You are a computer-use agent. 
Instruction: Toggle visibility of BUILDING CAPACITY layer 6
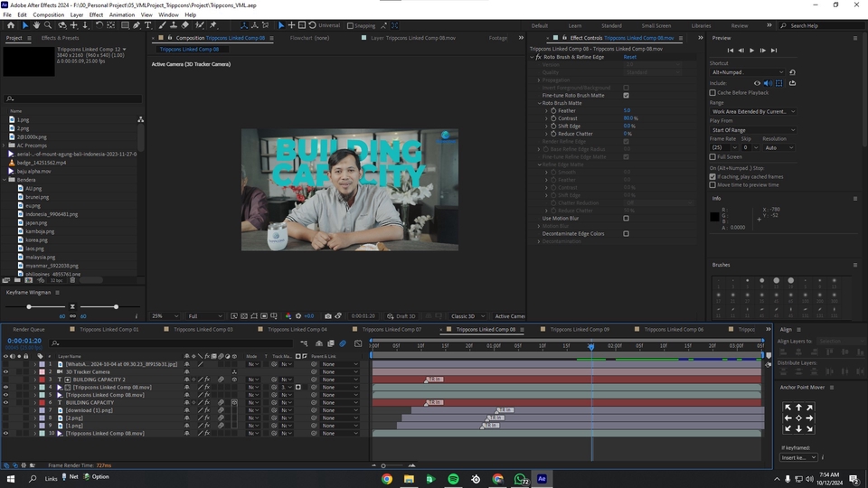click(x=5, y=403)
